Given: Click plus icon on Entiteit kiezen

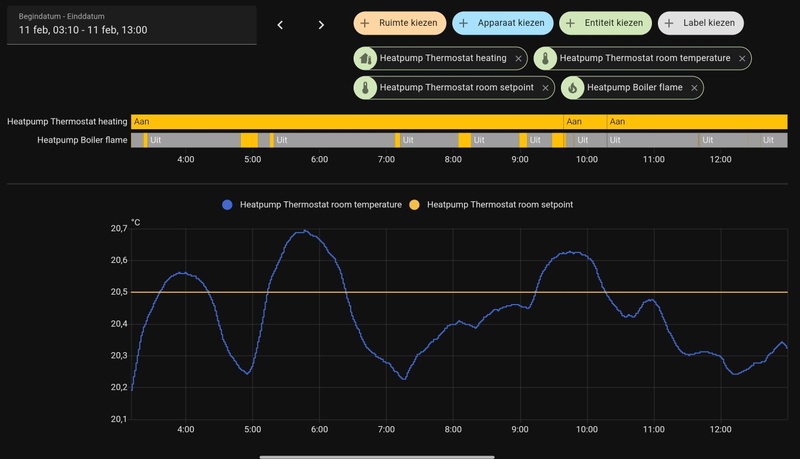Looking at the screenshot, I should coord(570,23).
